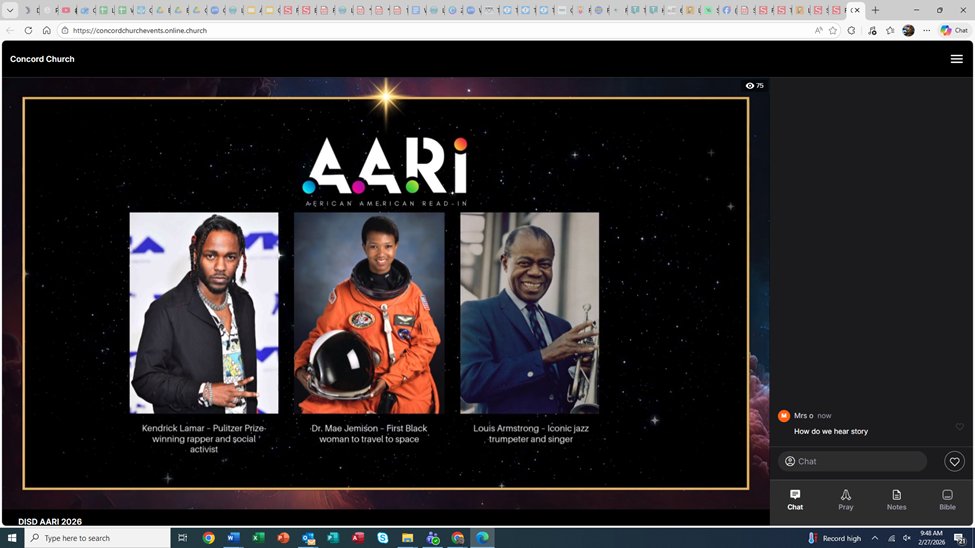Viewport: 975px width, 548px height.
Task: Open the network status icon
Action: 891,538
